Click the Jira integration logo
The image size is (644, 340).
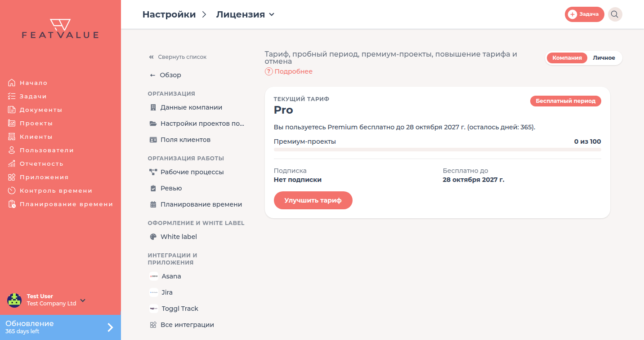(x=153, y=292)
